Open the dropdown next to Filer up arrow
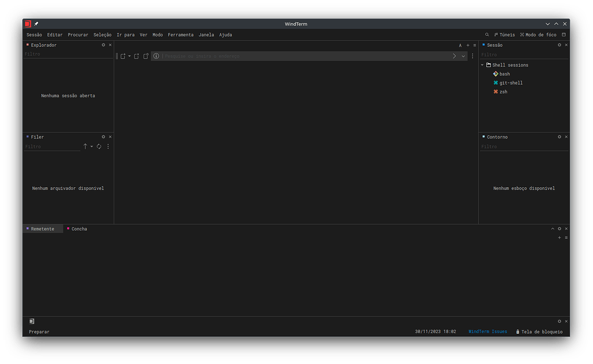Image resolution: width=593 pixels, height=364 pixels. [x=92, y=147]
